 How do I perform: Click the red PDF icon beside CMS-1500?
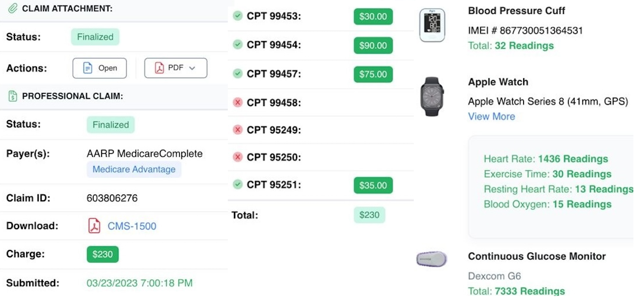point(94,226)
